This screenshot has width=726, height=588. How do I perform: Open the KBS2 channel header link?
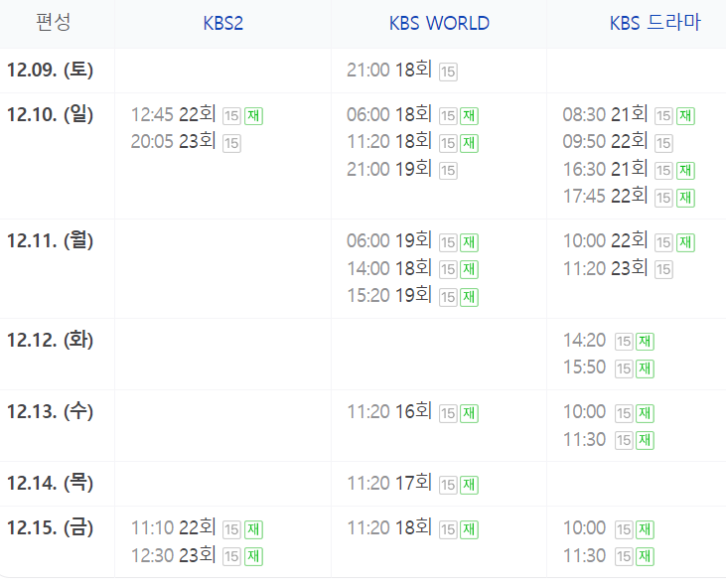point(222,23)
